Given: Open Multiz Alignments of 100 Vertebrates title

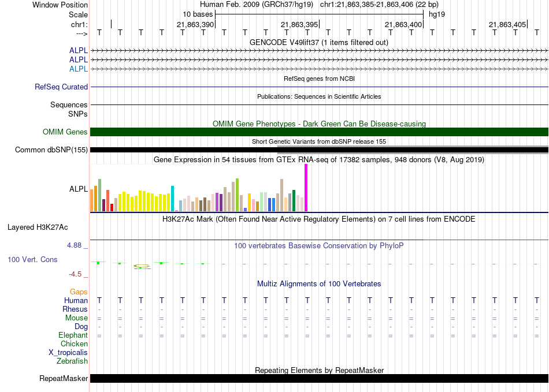Looking at the screenshot, I should (319, 284).
